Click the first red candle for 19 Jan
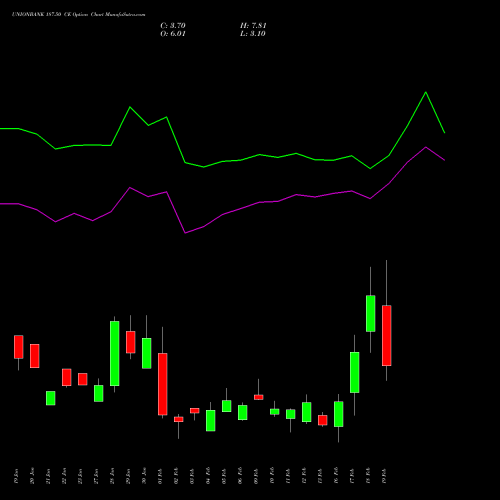 pos(19,347)
